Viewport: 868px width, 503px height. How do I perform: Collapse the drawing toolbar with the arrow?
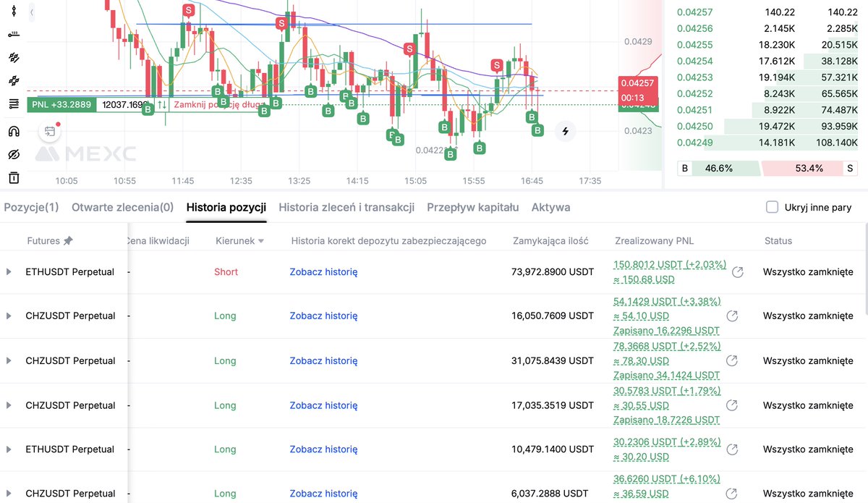pos(32,12)
